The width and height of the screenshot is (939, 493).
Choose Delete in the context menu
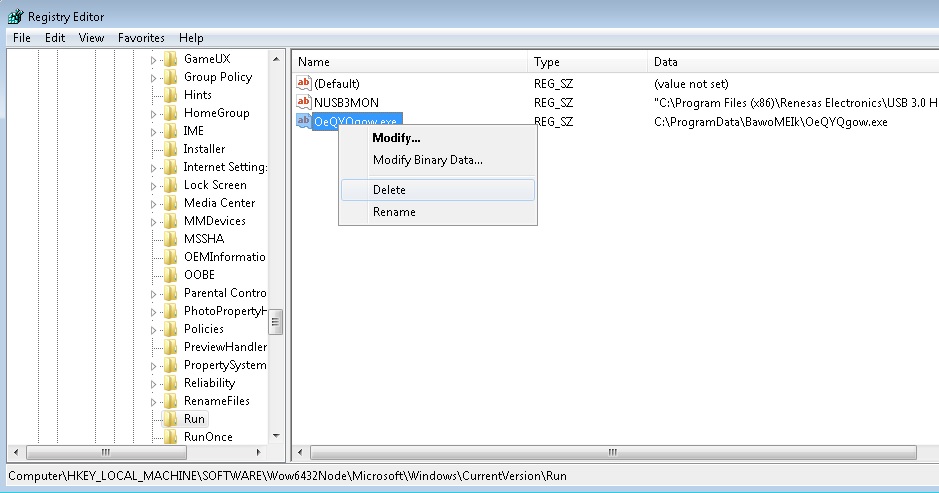(438, 190)
